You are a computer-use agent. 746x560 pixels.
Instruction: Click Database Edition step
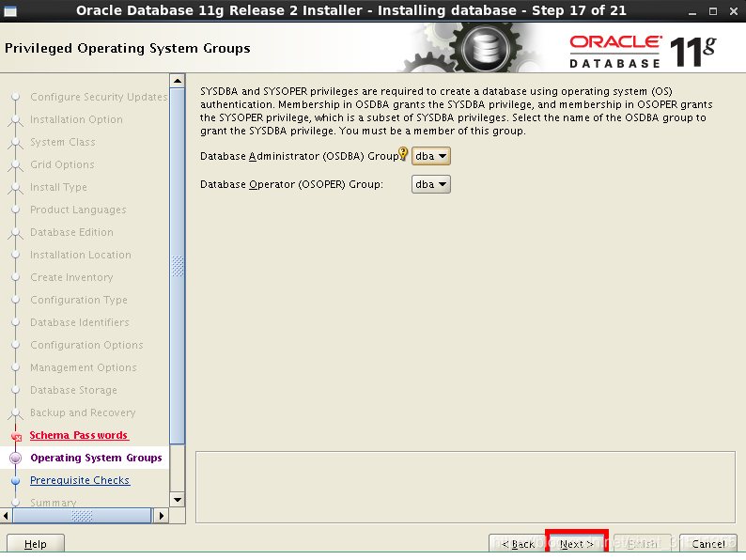tap(71, 232)
